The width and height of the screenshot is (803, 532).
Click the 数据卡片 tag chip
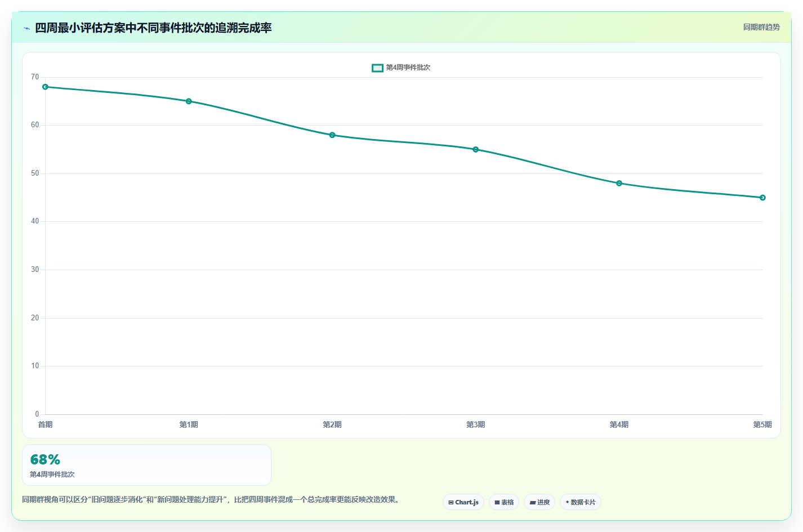pyautogui.click(x=581, y=502)
